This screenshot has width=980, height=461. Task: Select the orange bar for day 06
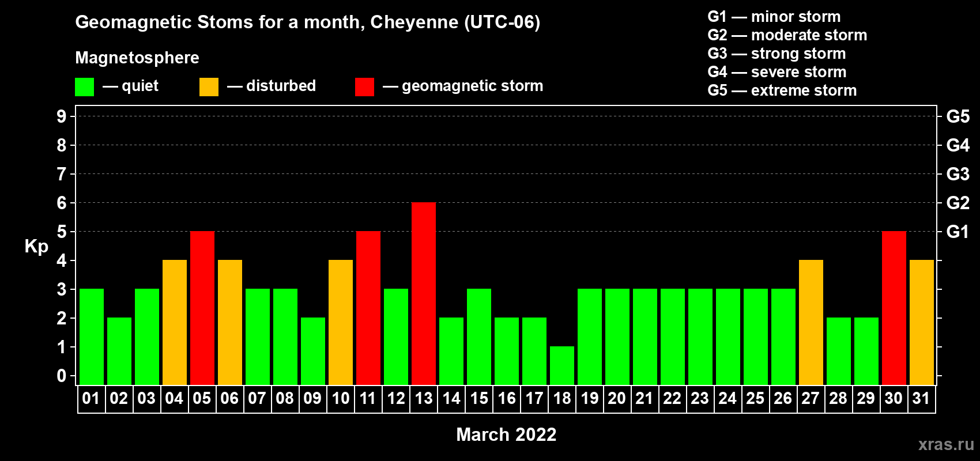tap(230, 323)
